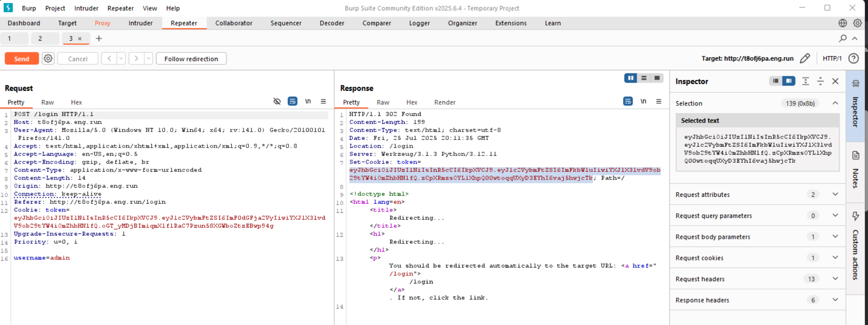Collapse the Repeater toolbar with the chevron
This screenshot has width=868, height=325.
855,38
